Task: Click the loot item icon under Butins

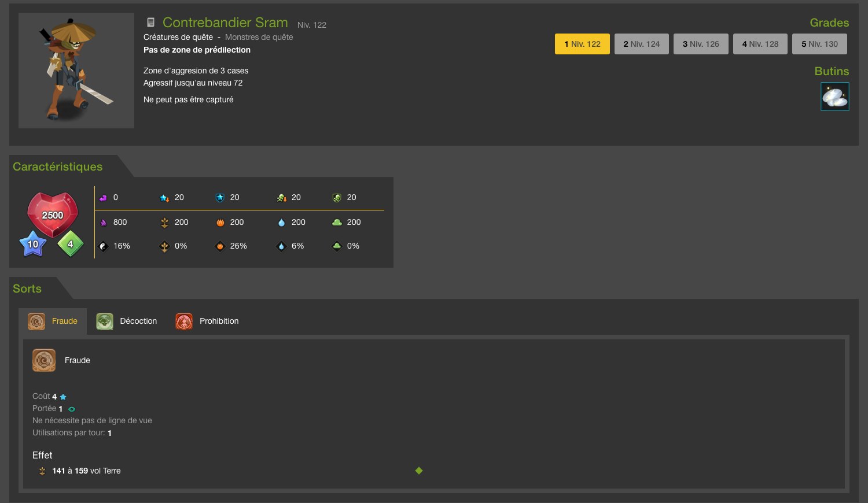Action: tap(835, 97)
